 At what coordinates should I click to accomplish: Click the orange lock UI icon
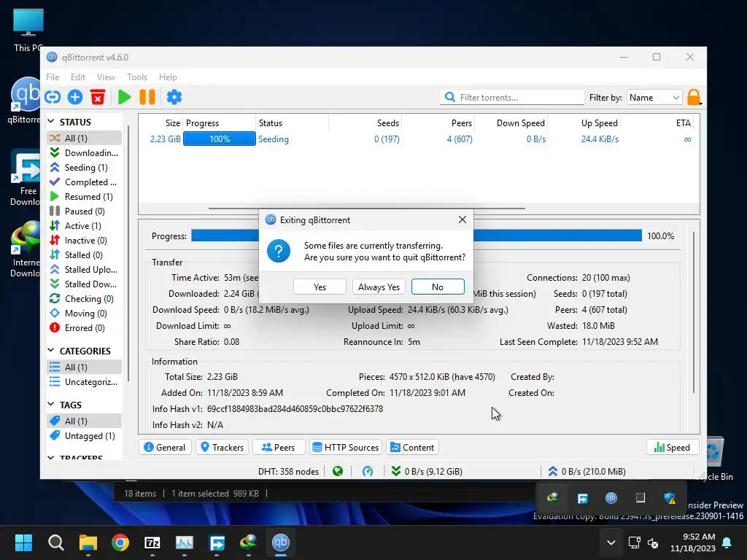pyautogui.click(x=694, y=97)
